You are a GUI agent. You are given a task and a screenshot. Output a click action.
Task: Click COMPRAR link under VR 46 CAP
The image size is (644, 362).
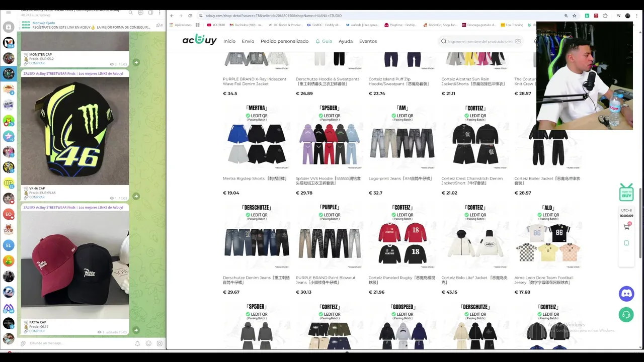tap(37, 197)
